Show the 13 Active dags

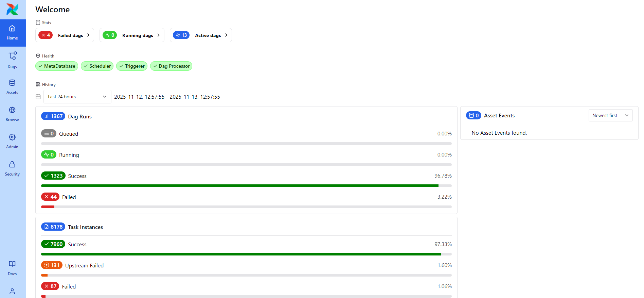[x=201, y=35]
